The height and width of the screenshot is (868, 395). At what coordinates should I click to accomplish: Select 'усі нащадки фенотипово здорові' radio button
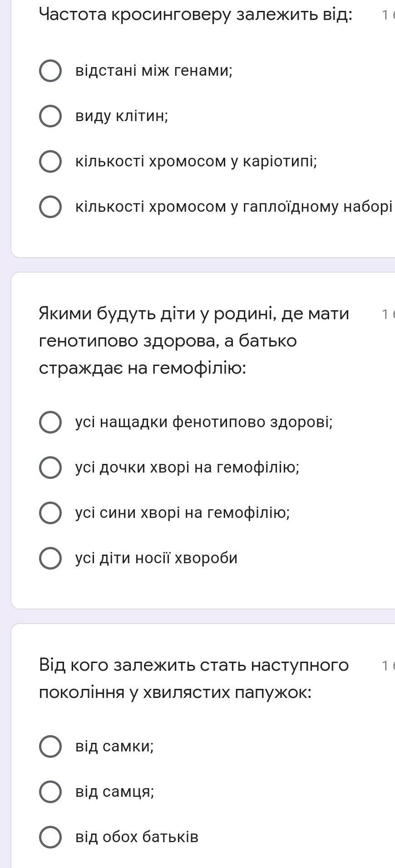tap(50, 422)
